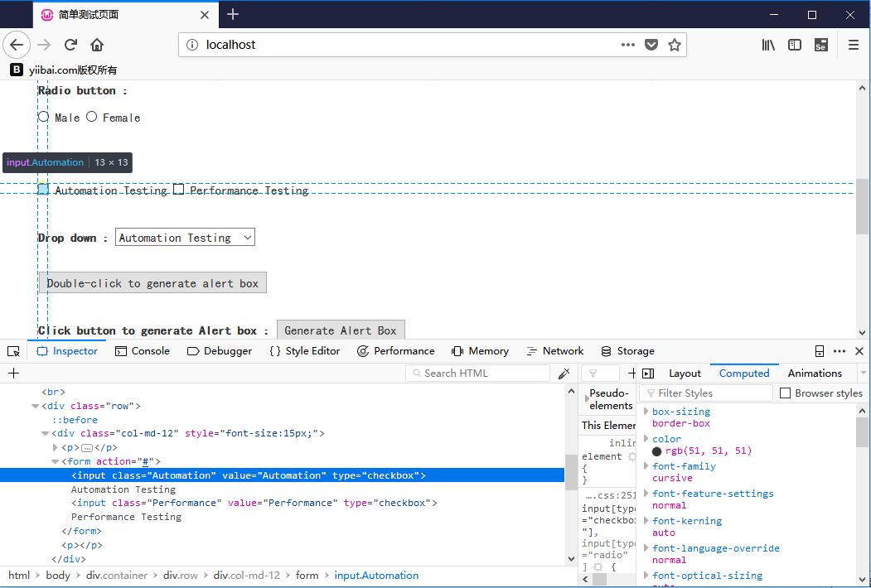Click Double-click to generate alert box button
The height and width of the screenshot is (588, 871).
click(152, 283)
